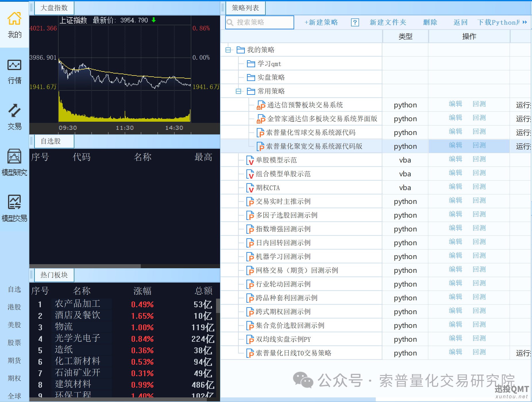Collapse the 常用策略 folder node
Screen dimensions: 532x402
point(238,91)
